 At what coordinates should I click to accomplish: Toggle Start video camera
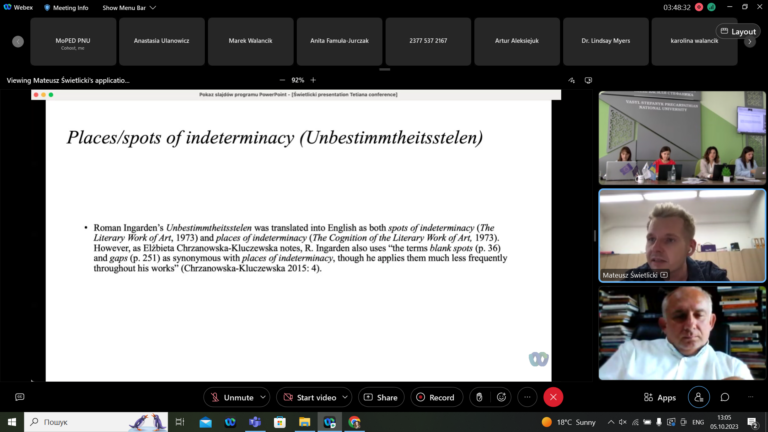[309, 397]
